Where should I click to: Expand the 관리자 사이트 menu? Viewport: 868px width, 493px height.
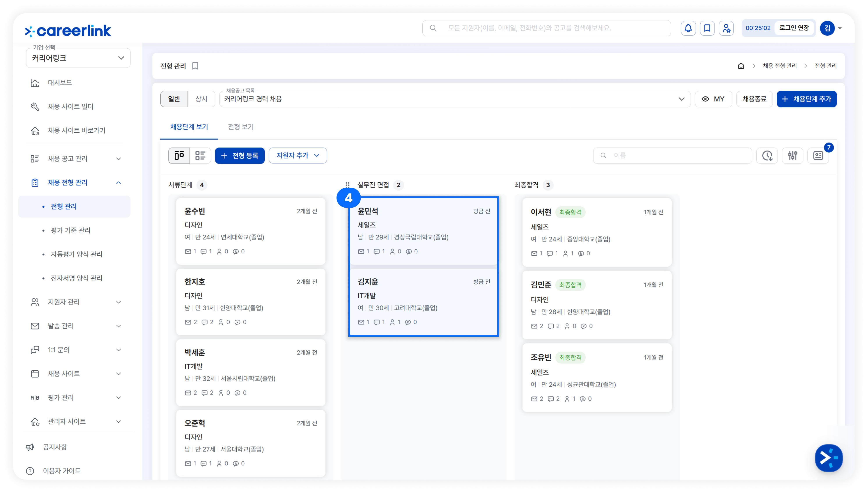119,422
